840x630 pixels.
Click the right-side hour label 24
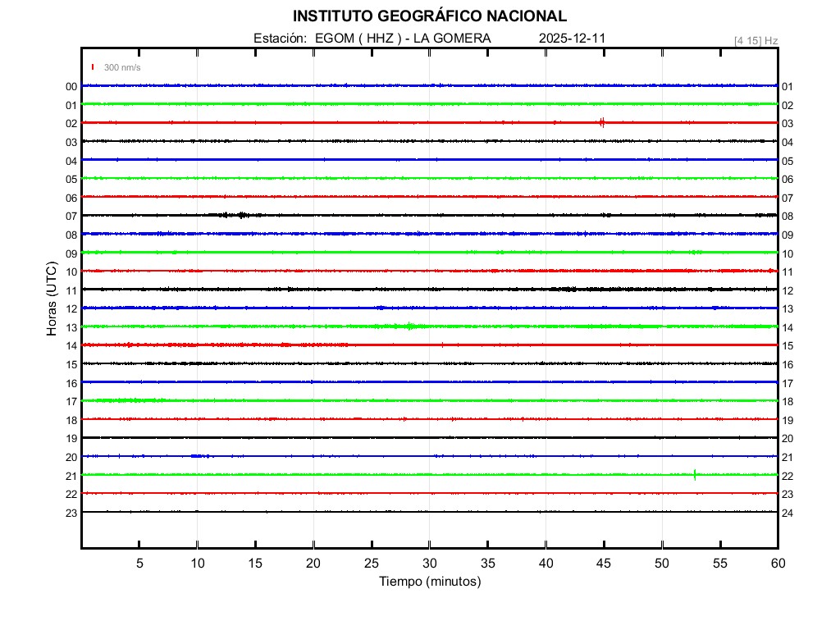(x=787, y=513)
